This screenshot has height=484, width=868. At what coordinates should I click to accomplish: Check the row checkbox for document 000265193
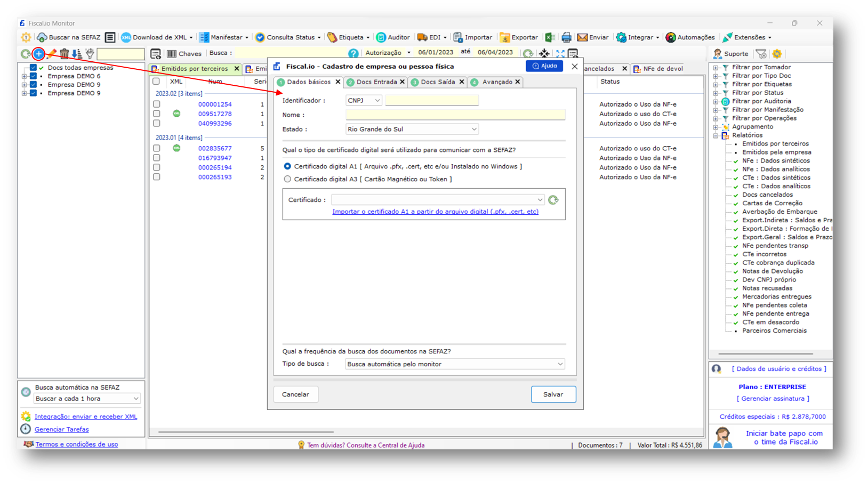click(x=156, y=177)
